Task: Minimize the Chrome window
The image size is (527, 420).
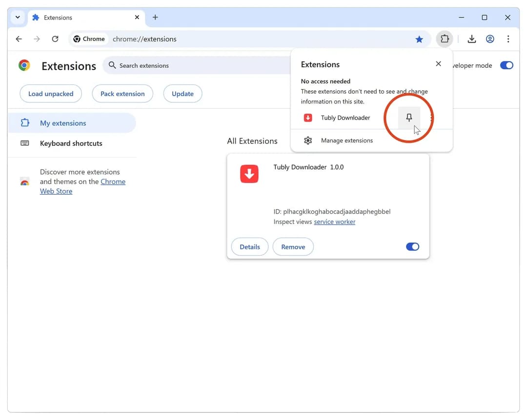Action: pyautogui.click(x=462, y=18)
